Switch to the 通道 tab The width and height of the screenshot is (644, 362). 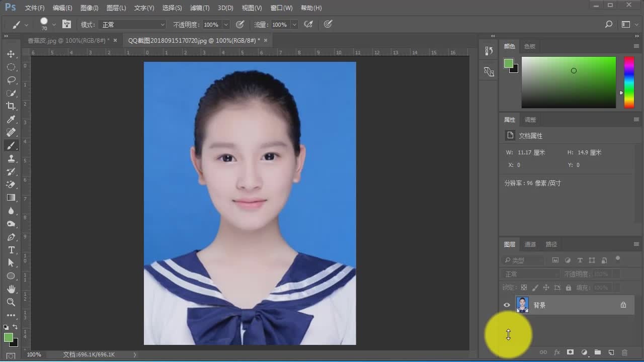click(x=530, y=244)
